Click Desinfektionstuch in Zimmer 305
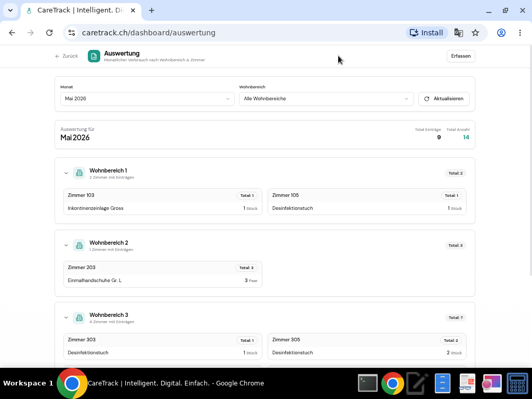This screenshot has width=532, height=399. [292, 353]
